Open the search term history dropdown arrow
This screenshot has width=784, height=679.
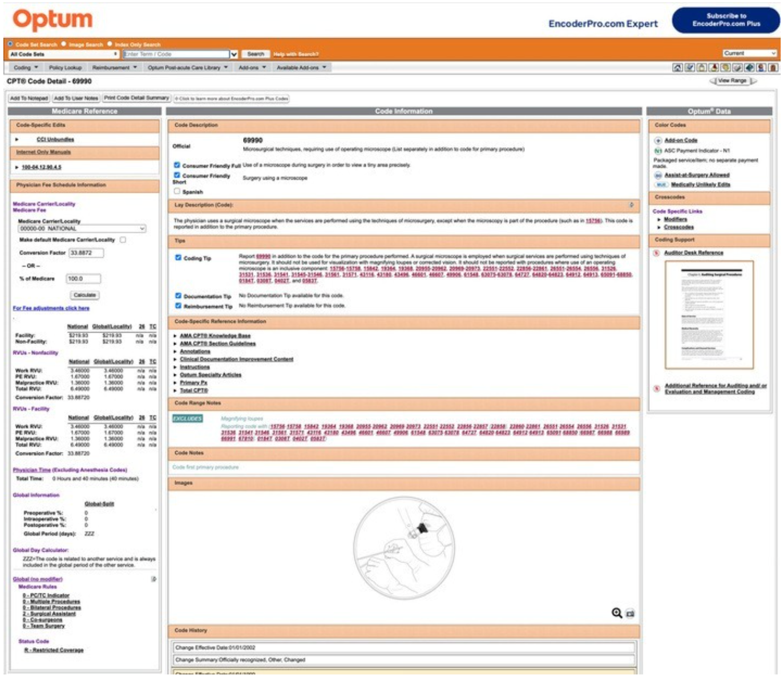pyautogui.click(x=234, y=54)
